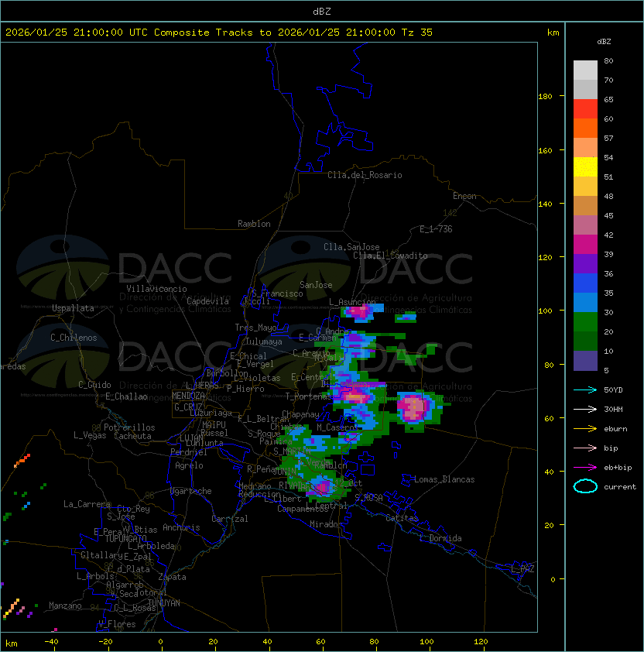Pick the gray 65-70 dBZ swatch
Image resolution: width=644 pixels, height=652 pixels.
585,89
